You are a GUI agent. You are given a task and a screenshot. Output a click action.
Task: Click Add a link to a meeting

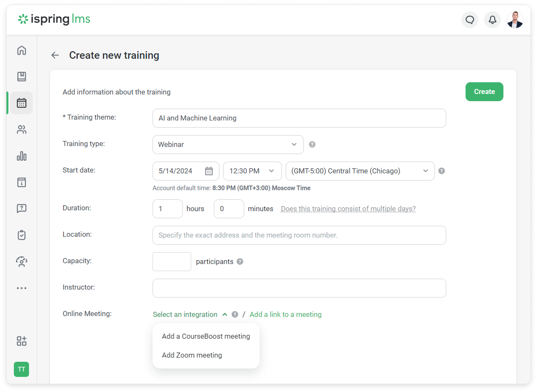pos(285,314)
